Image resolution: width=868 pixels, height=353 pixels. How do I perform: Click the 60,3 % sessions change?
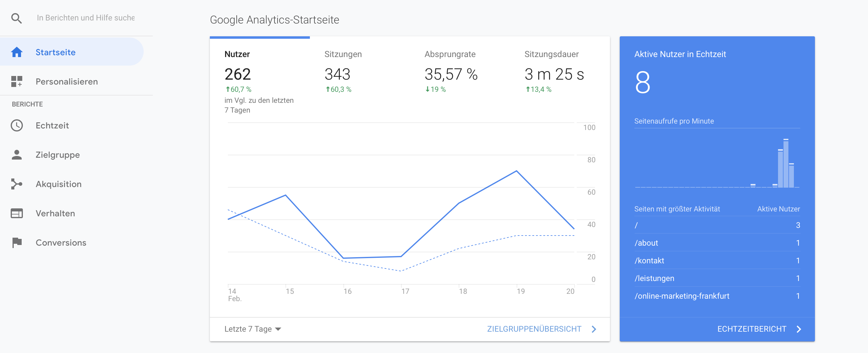pyautogui.click(x=338, y=89)
